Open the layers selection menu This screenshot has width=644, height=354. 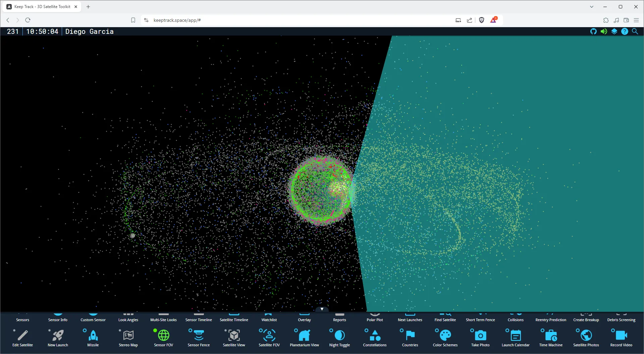pyautogui.click(x=614, y=31)
